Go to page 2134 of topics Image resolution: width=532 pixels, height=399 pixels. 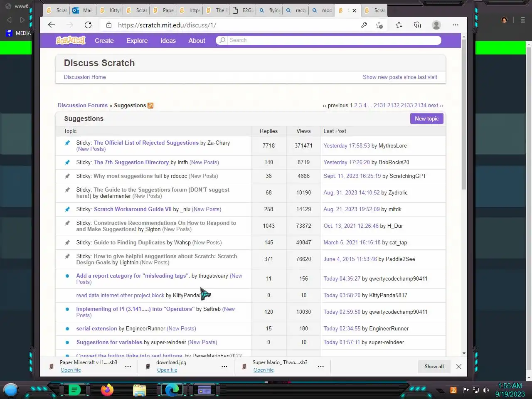coord(420,105)
